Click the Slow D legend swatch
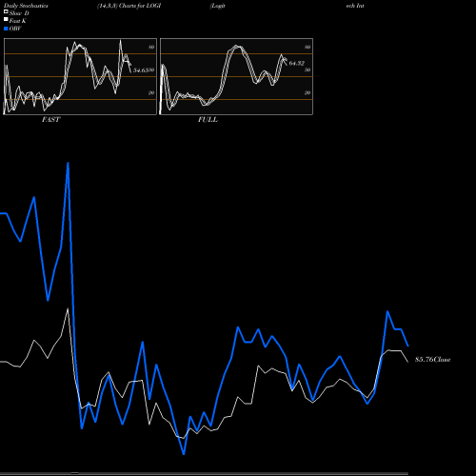The height and width of the screenshot is (476, 476). [x=6, y=11]
